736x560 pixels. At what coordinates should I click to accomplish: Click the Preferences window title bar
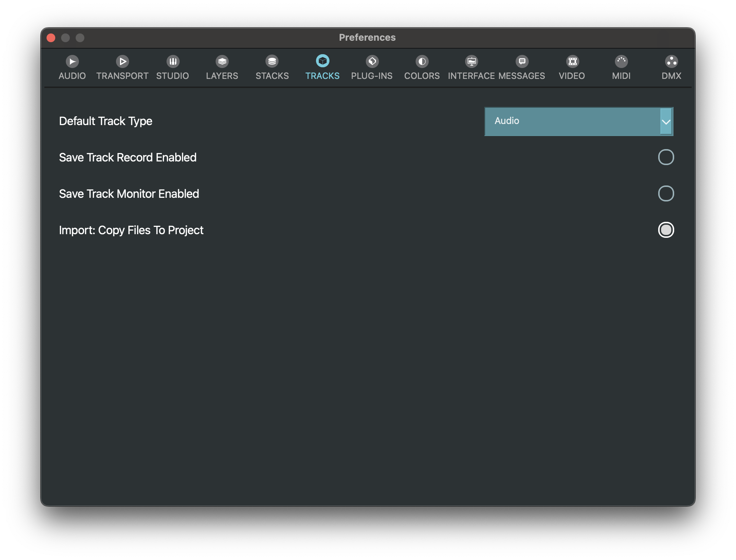(367, 38)
